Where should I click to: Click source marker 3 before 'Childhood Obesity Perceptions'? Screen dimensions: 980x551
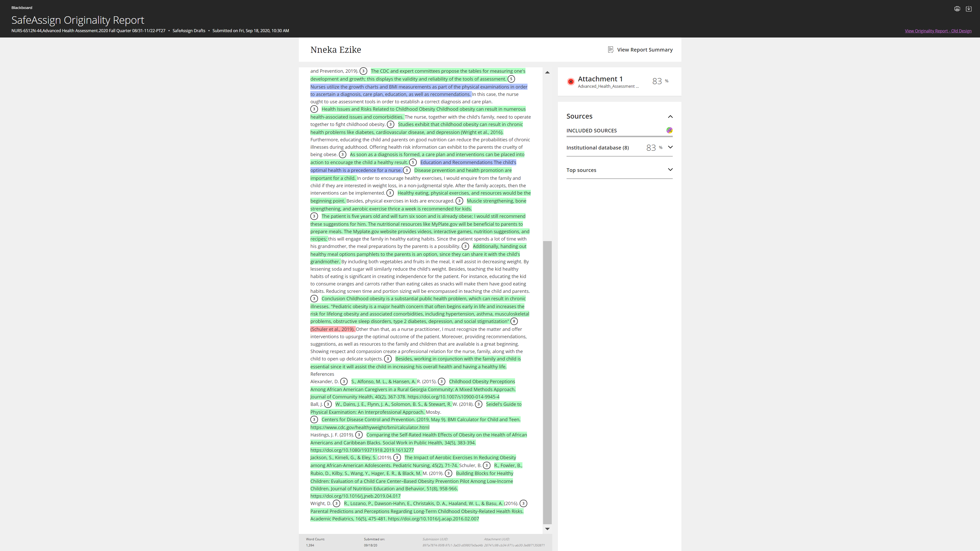coord(441,381)
